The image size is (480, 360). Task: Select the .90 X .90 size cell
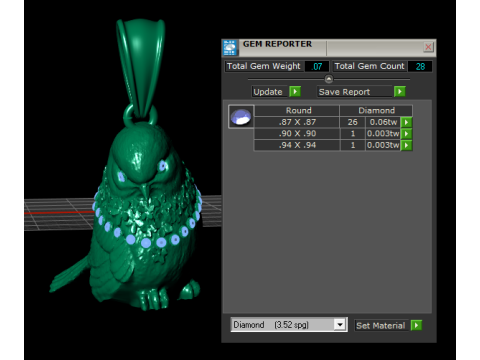[x=297, y=134]
